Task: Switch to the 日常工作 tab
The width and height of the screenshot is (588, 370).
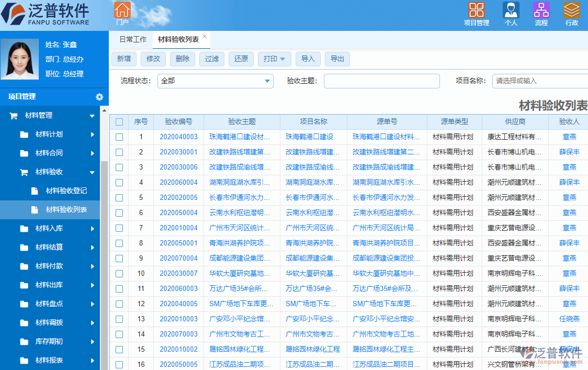Action: pyautogui.click(x=132, y=39)
